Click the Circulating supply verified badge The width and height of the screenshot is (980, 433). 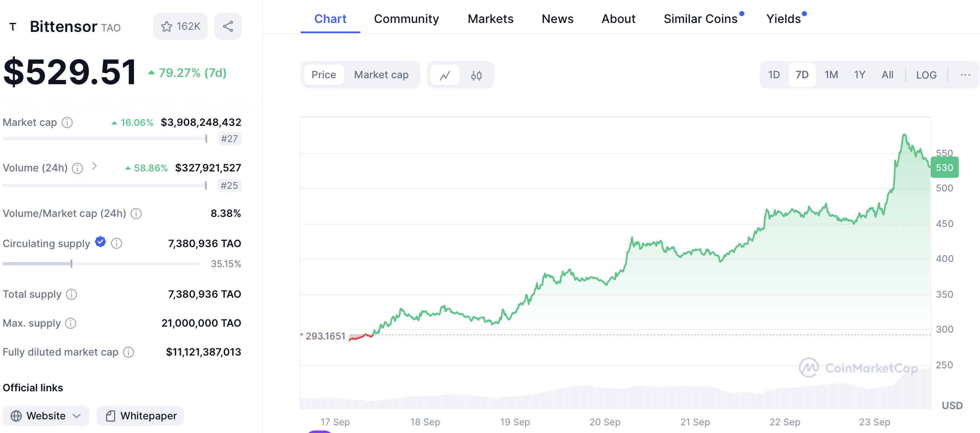coord(100,242)
